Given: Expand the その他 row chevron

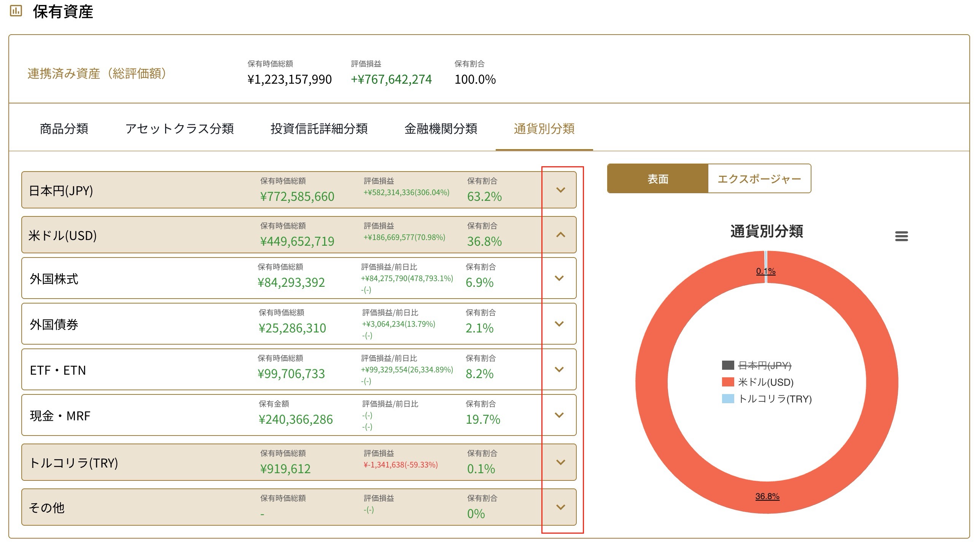Looking at the screenshot, I should (x=560, y=507).
